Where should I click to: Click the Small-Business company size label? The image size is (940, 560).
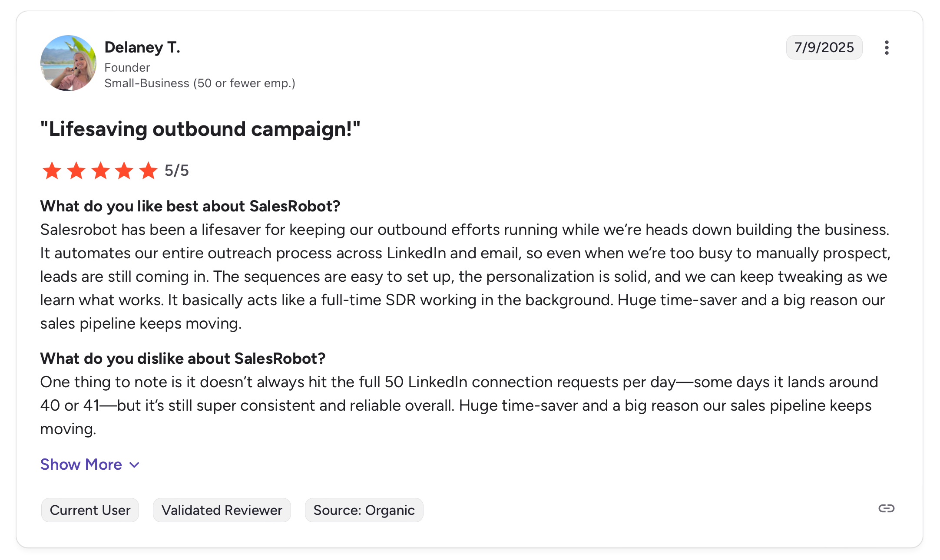(200, 83)
